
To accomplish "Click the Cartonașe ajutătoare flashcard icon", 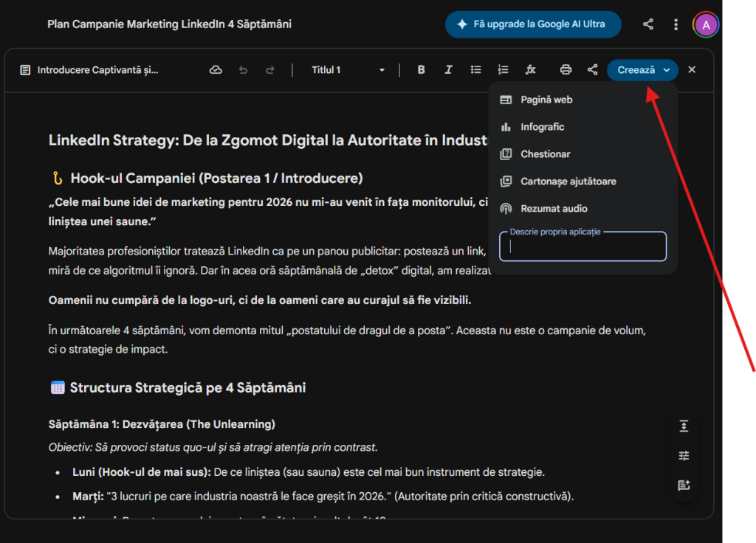I will click(x=506, y=181).
